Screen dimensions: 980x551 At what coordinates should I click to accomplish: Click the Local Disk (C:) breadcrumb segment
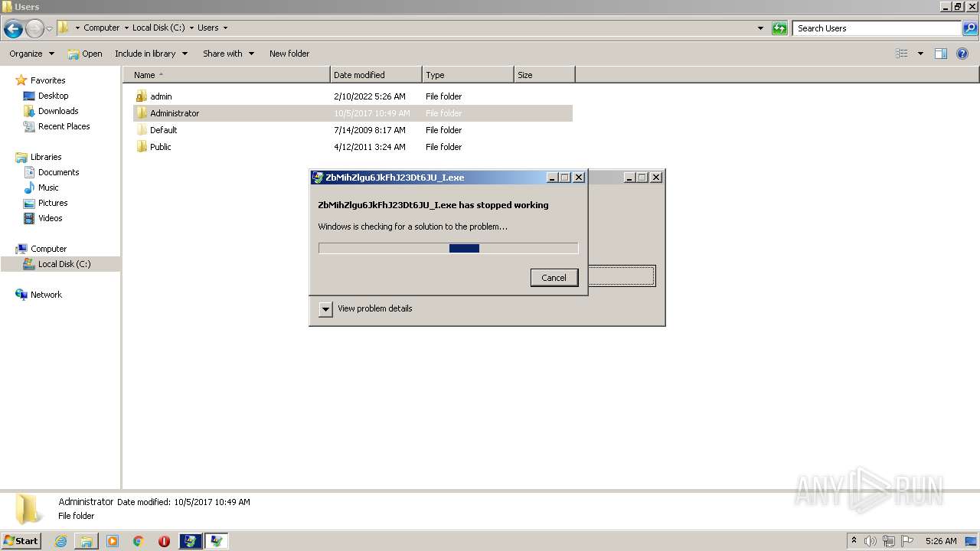tap(158, 28)
